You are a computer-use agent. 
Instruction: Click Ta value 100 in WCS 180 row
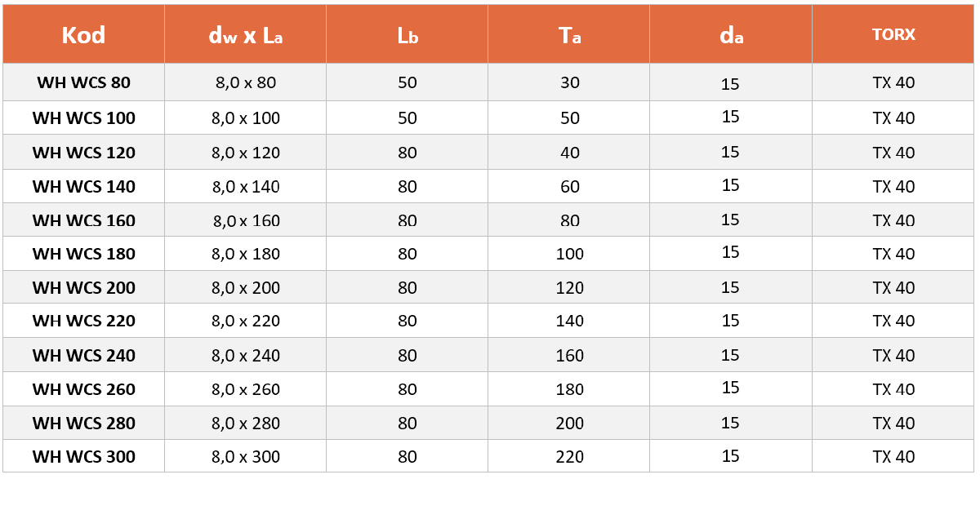tap(569, 254)
